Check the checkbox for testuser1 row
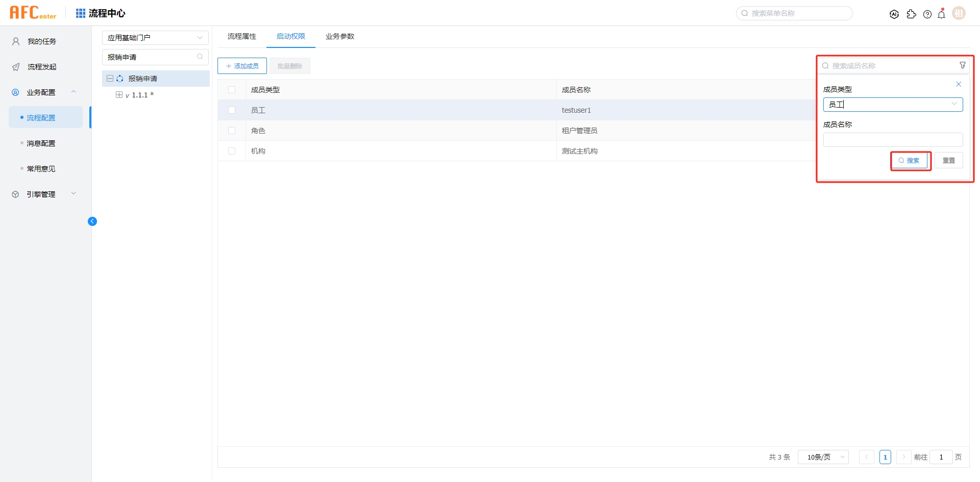 [232, 110]
